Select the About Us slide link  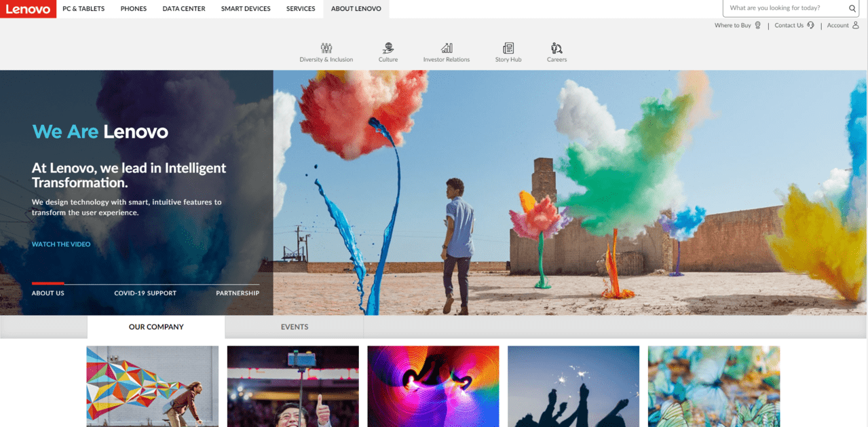[48, 293]
